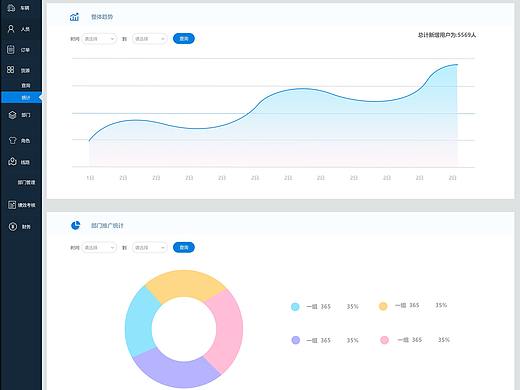Select the highlighted 统计 submenu item
The height and width of the screenshot is (390, 520).
21,97
